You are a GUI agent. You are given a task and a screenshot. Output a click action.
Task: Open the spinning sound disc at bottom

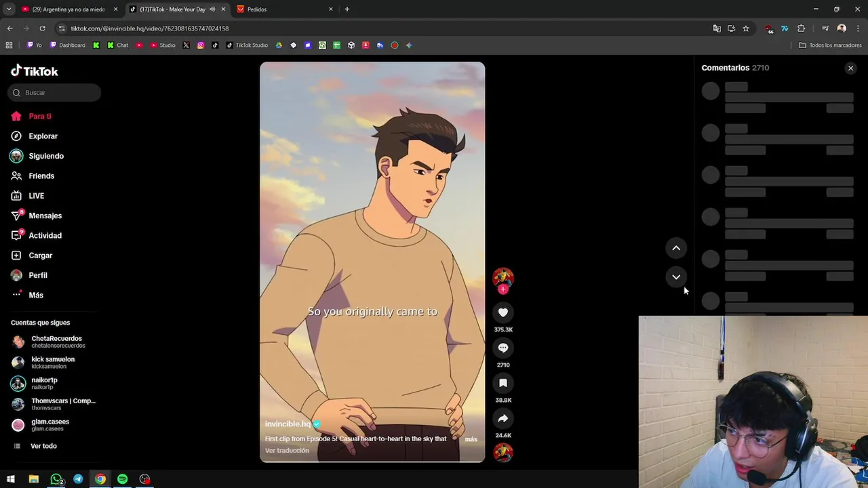(x=503, y=451)
